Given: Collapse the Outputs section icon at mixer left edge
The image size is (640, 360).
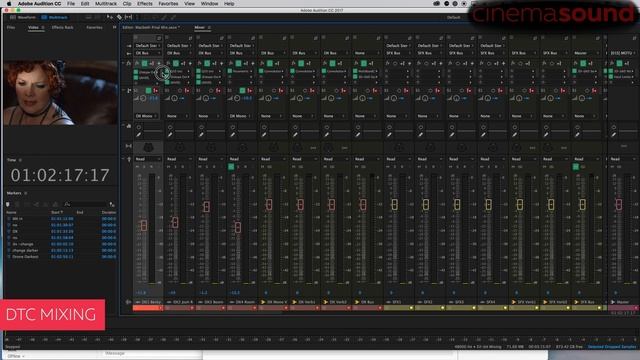Looking at the screenshot, I should [129, 53].
